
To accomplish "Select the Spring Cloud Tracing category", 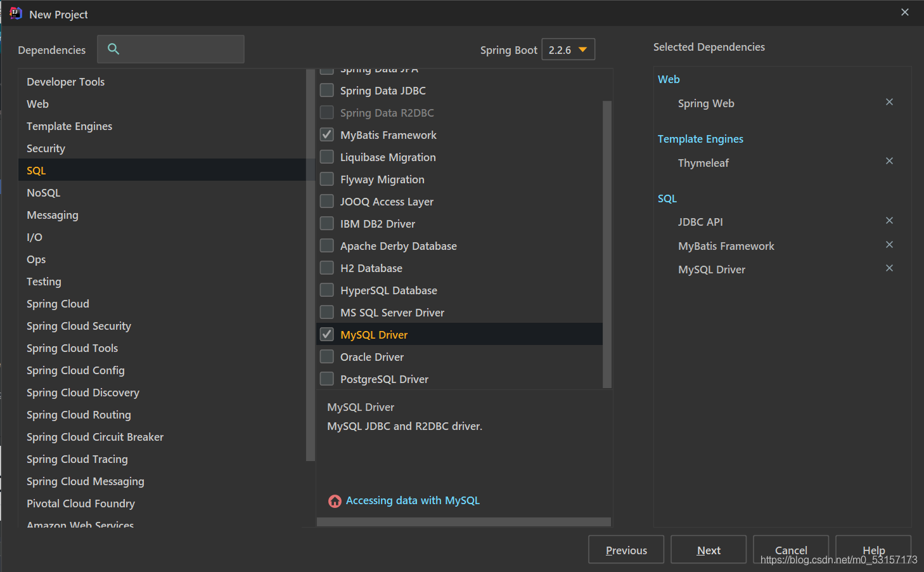I will (162, 459).
